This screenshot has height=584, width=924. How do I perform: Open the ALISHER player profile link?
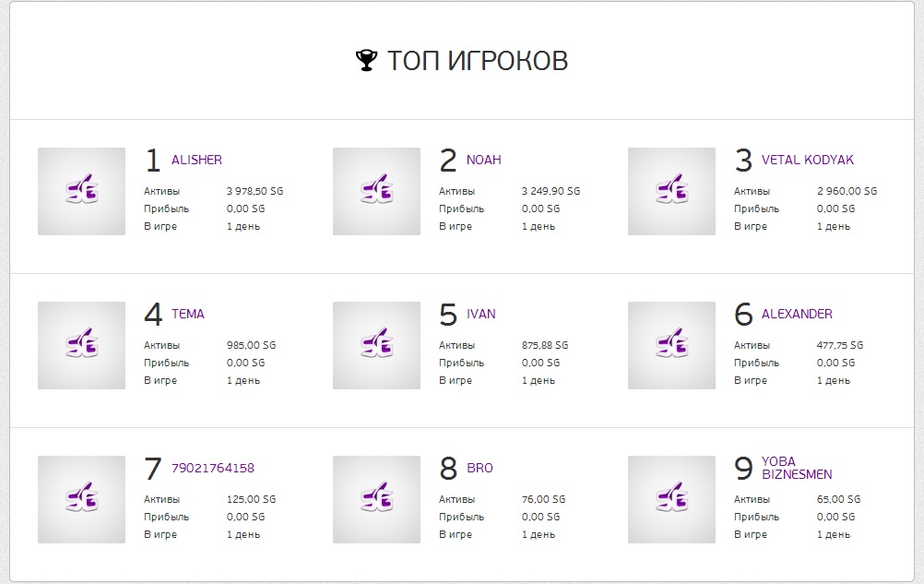(196, 160)
